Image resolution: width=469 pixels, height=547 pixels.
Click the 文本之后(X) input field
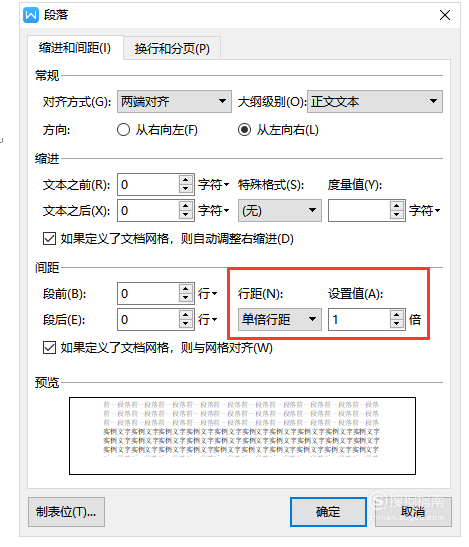click(x=148, y=210)
